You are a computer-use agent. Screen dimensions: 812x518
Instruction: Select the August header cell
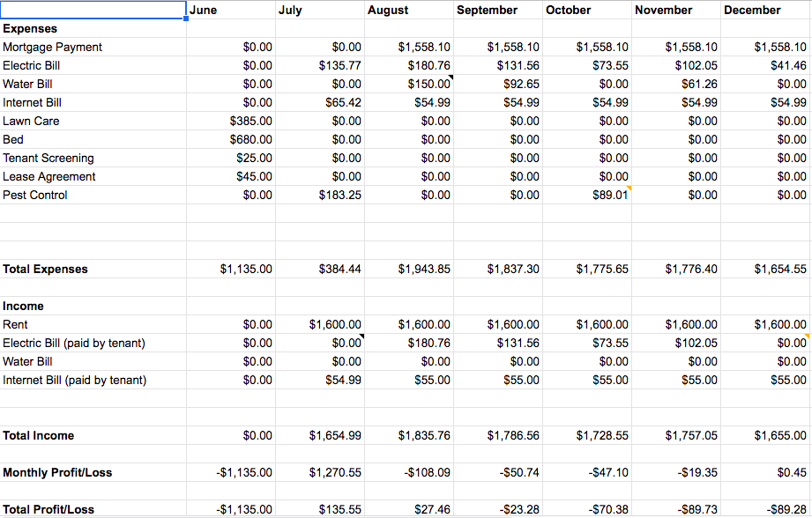coord(409,10)
